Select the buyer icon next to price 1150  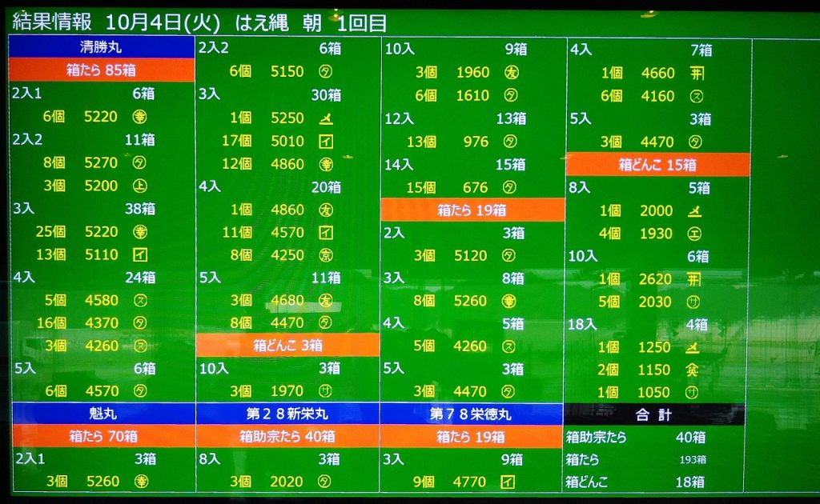692,370
